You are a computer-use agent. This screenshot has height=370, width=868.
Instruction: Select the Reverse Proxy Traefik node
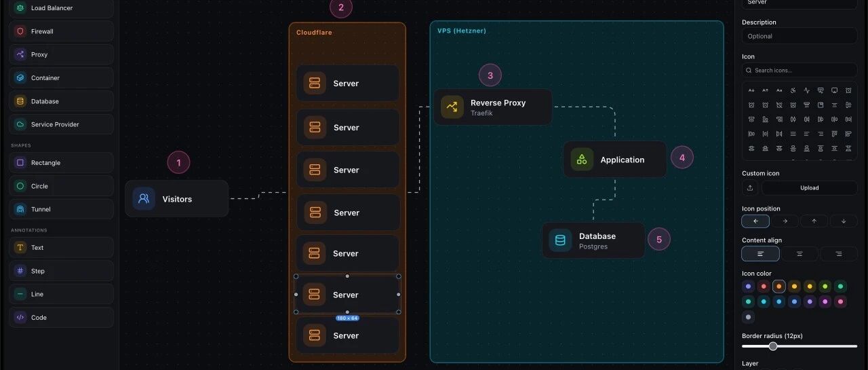[x=492, y=107]
